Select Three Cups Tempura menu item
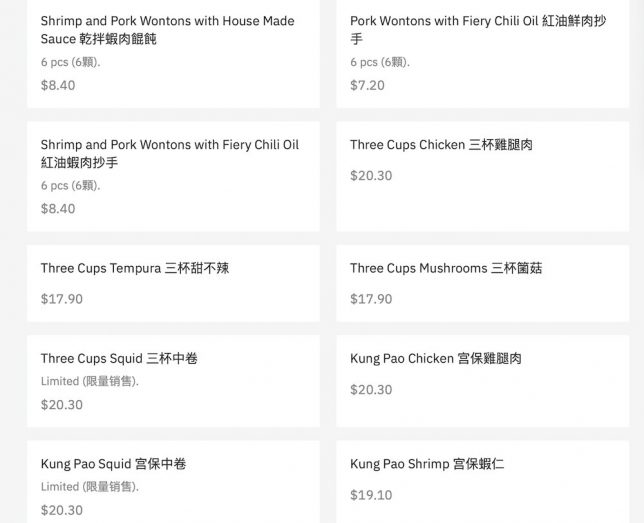 [x=135, y=269]
